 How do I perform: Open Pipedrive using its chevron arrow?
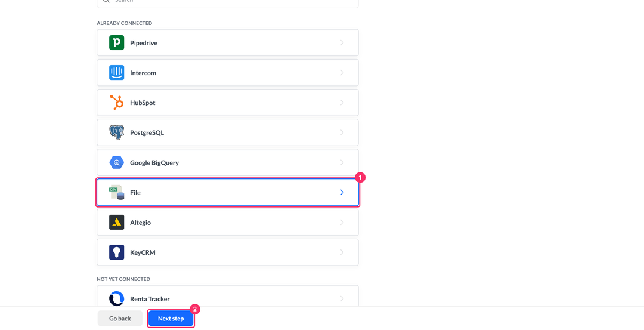[x=342, y=43]
